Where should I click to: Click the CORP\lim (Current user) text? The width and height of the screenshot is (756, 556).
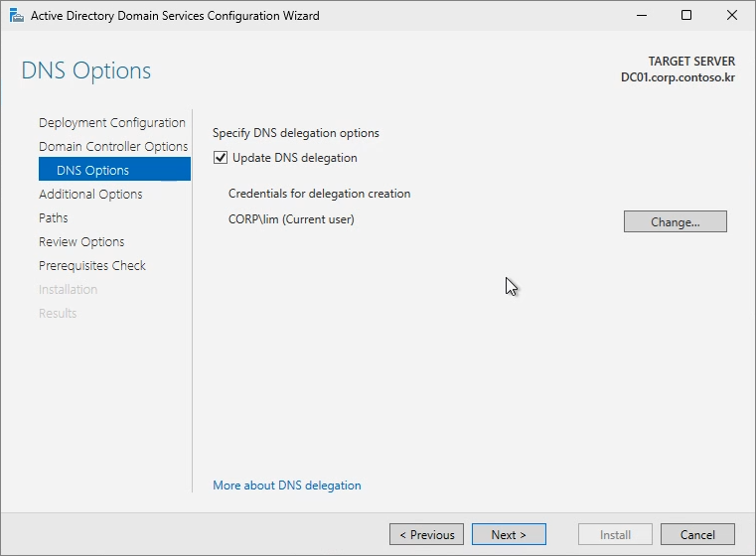click(291, 219)
